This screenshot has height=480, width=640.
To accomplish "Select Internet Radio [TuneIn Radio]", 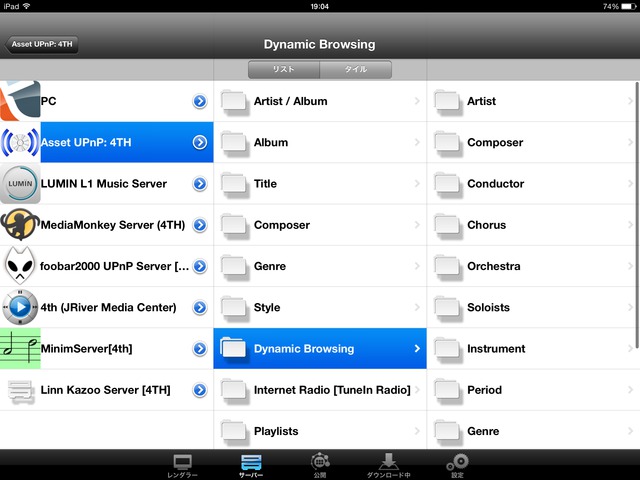I will coord(332,390).
